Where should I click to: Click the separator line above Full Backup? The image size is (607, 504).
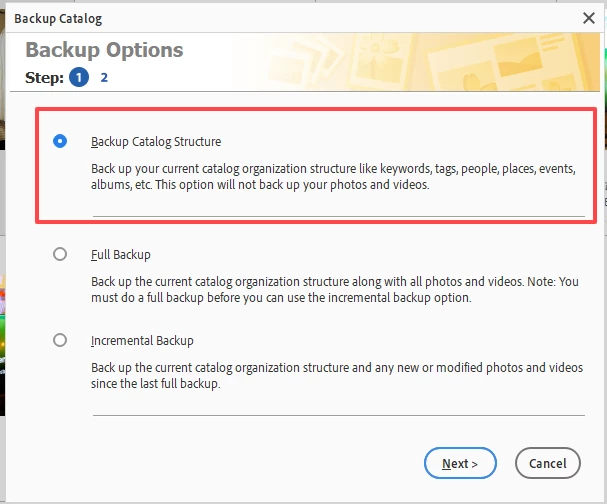click(339, 216)
